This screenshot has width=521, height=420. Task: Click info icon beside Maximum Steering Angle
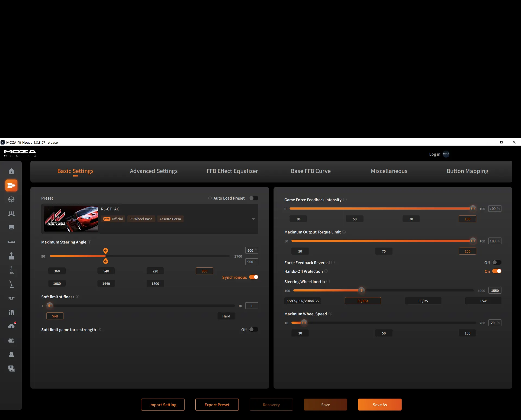(x=90, y=242)
